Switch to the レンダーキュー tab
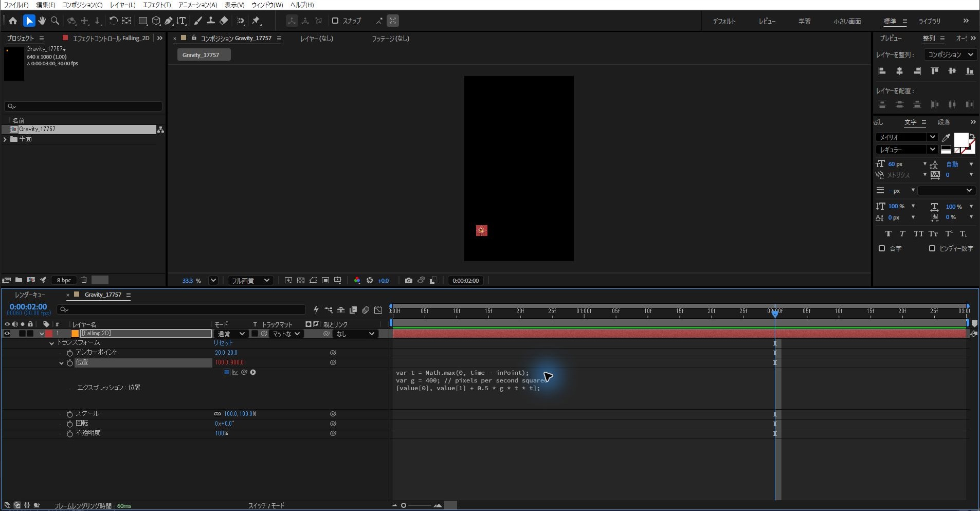Image resolution: width=980 pixels, height=511 pixels. (30, 295)
